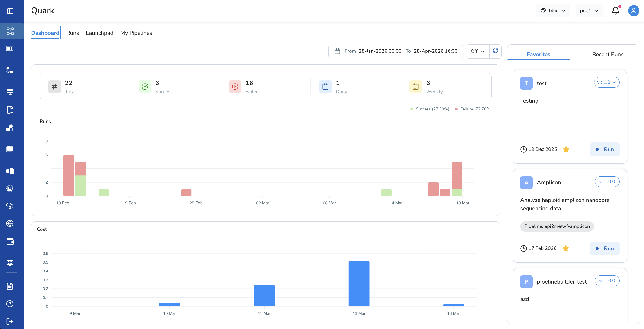Screen dimensions: 644x329
Task: Open the pipelines workflow icon in sidebar
Action: [x=10, y=31]
